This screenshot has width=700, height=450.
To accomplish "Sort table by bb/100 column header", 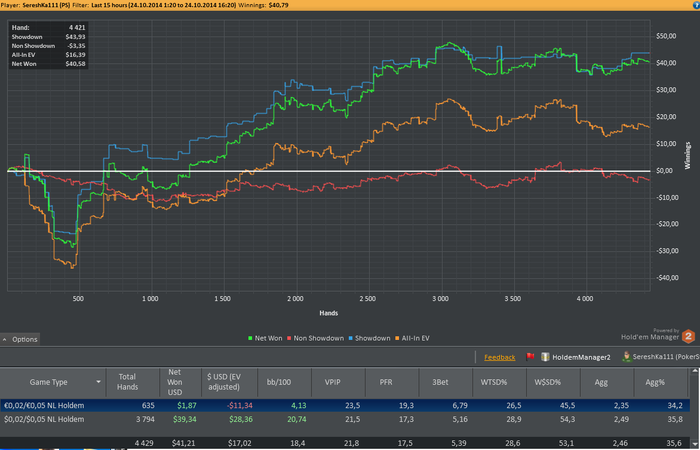I will [x=271, y=381].
